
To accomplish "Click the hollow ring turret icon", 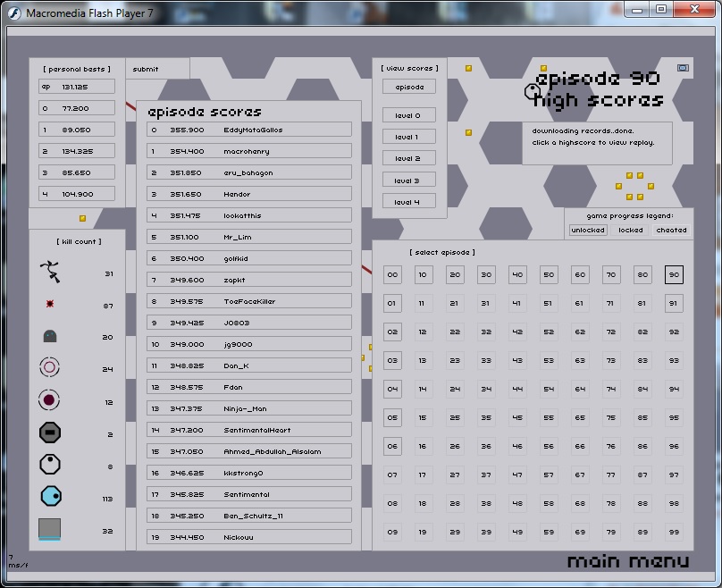I will [x=50, y=367].
